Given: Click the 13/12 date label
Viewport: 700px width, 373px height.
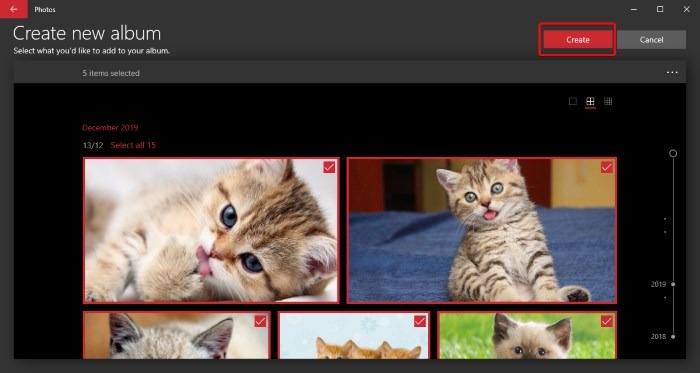Looking at the screenshot, I should 93,145.
